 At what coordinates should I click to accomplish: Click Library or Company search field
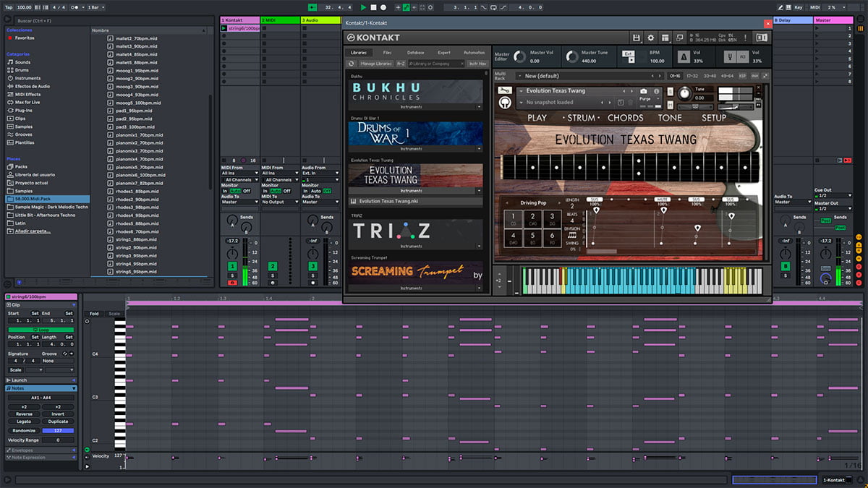point(435,64)
